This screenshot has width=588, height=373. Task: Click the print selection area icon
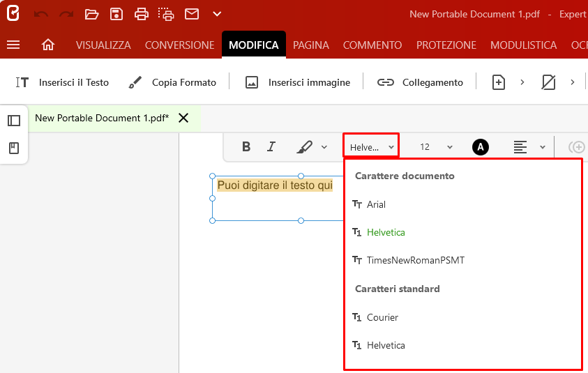coord(166,14)
